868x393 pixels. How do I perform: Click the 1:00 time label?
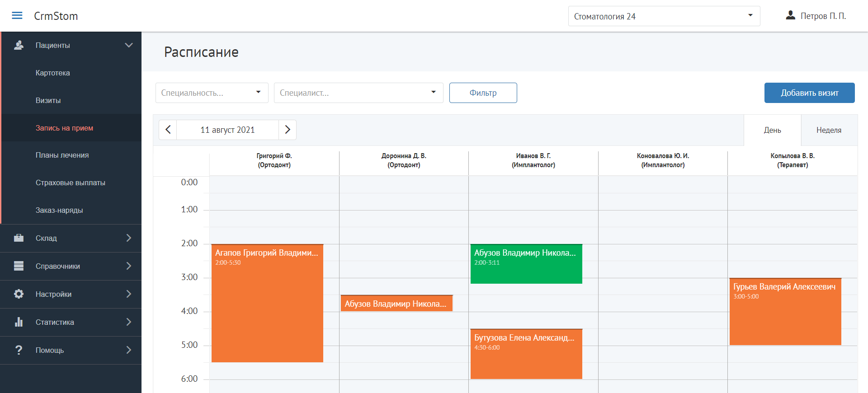tap(189, 210)
